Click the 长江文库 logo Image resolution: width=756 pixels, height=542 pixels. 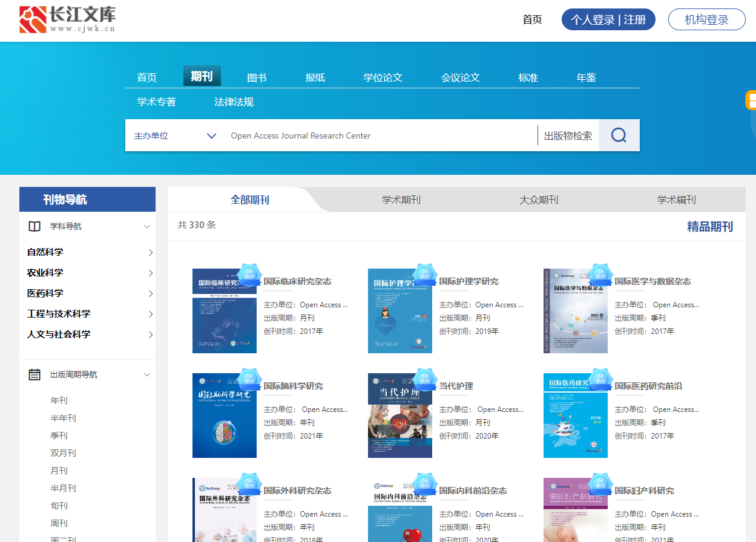[x=67, y=20]
